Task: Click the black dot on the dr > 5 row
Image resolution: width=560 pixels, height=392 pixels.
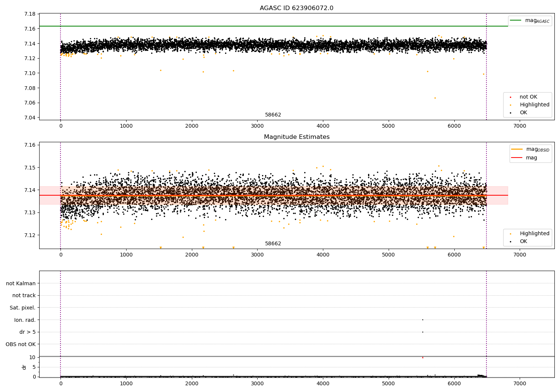Action: 423,332
